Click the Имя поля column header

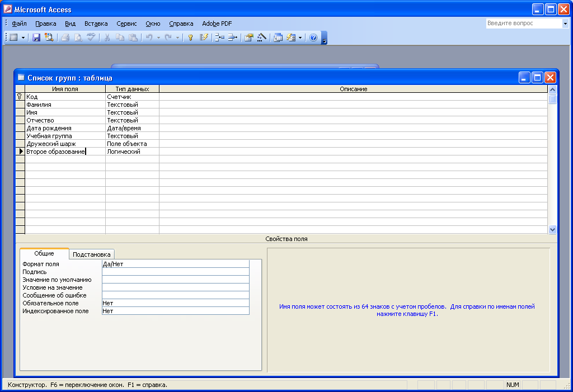click(65, 89)
